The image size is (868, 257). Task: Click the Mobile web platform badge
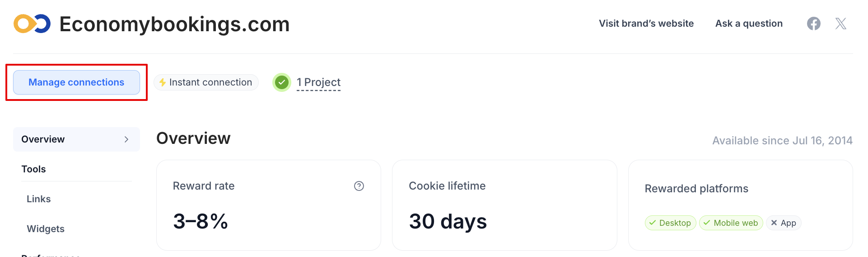(731, 223)
